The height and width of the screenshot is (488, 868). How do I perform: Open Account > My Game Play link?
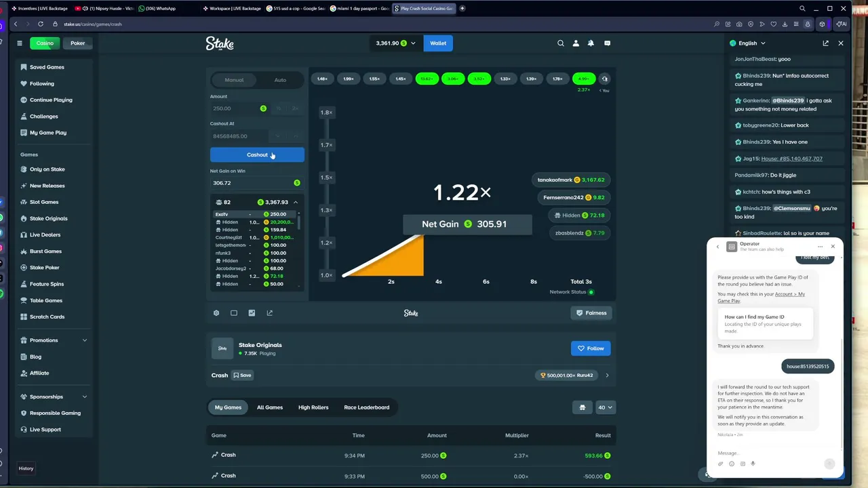click(762, 297)
